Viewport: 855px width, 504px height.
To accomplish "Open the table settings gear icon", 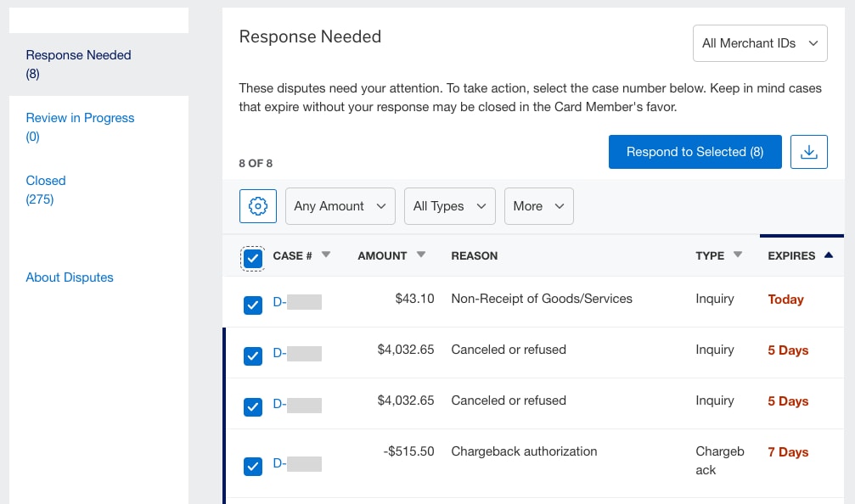I will tap(257, 205).
